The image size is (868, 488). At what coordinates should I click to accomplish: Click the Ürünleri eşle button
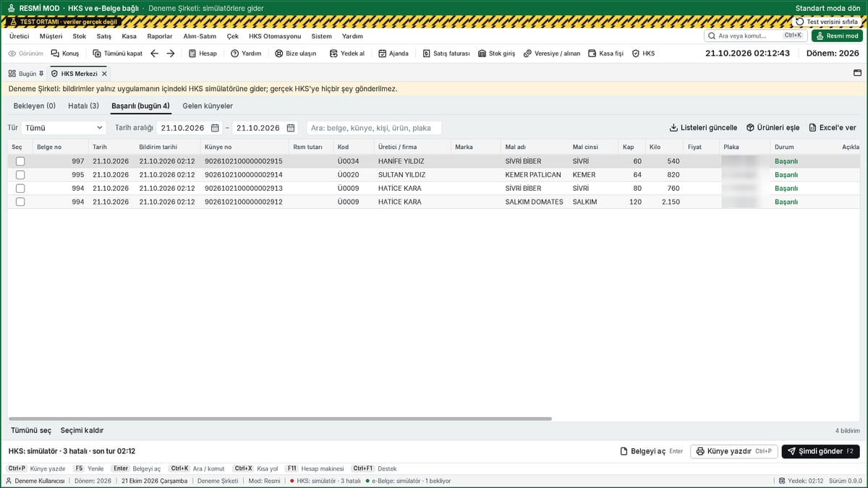pyautogui.click(x=773, y=128)
